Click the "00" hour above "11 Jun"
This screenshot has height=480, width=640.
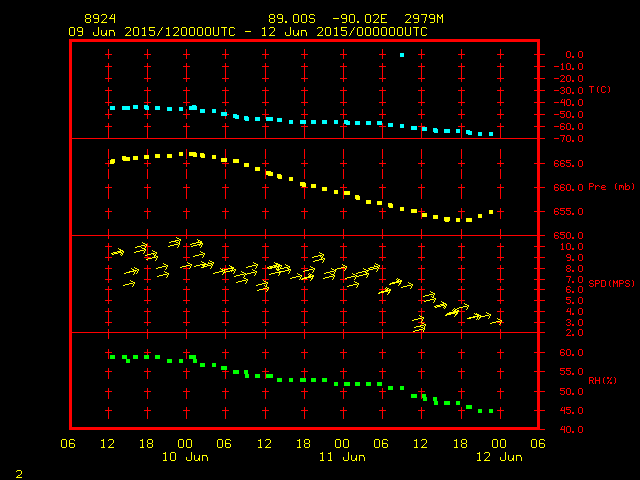(x=342, y=444)
